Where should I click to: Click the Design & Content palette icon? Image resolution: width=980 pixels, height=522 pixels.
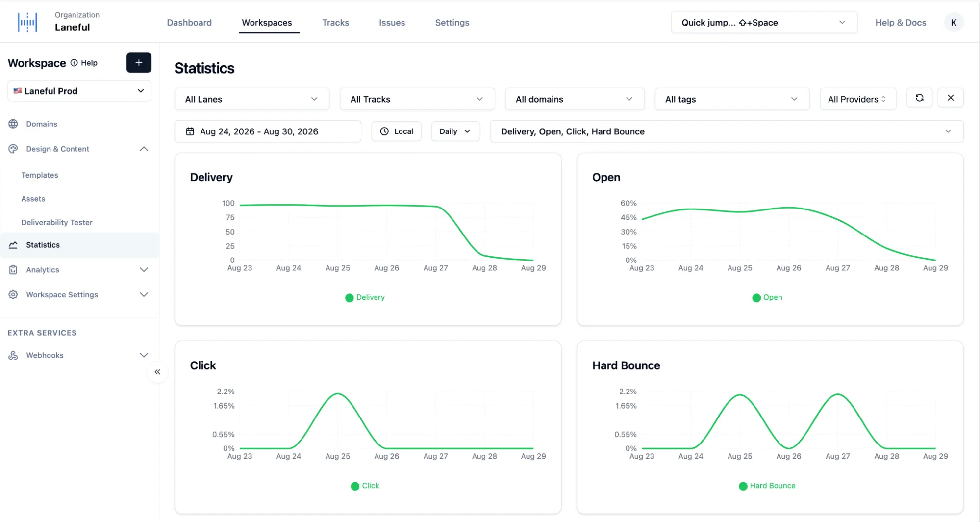click(x=13, y=149)
